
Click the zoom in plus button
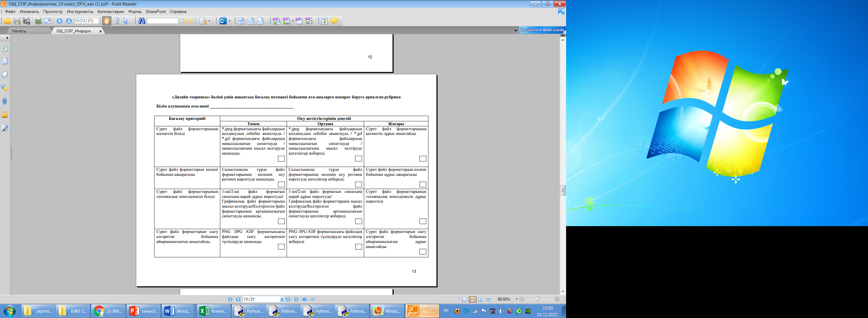pos(557,299)
